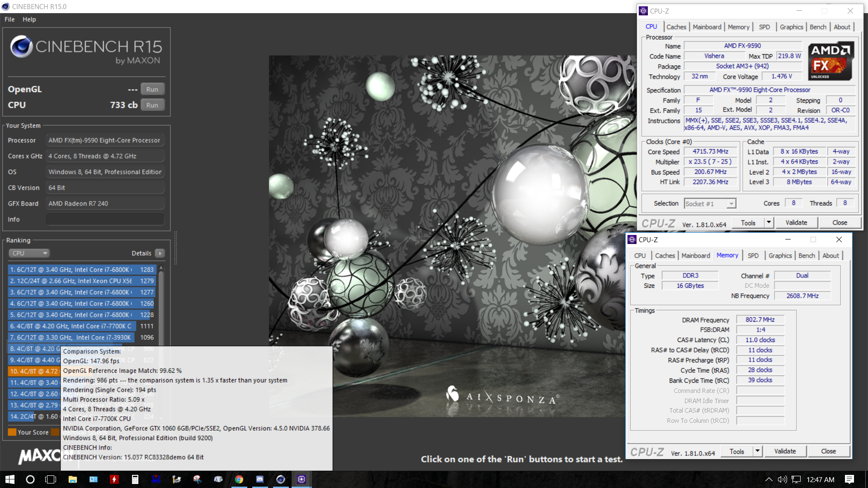This screenshot has width=868, height=488.
Task: Select ranking entry 2 Xeon 1279
Action: (x=82, y=281)
